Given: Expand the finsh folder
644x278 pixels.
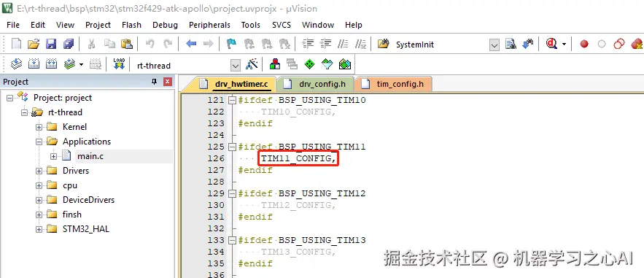Looking at the screenshot, I should click(39, 215).
